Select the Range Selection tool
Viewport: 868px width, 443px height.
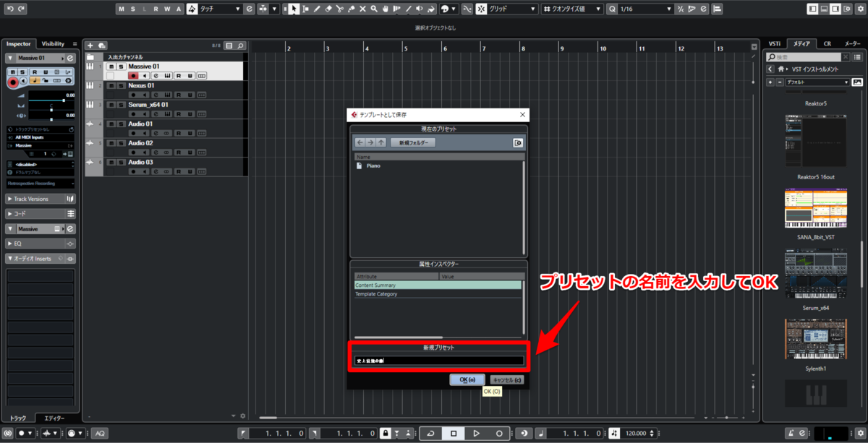306,9
